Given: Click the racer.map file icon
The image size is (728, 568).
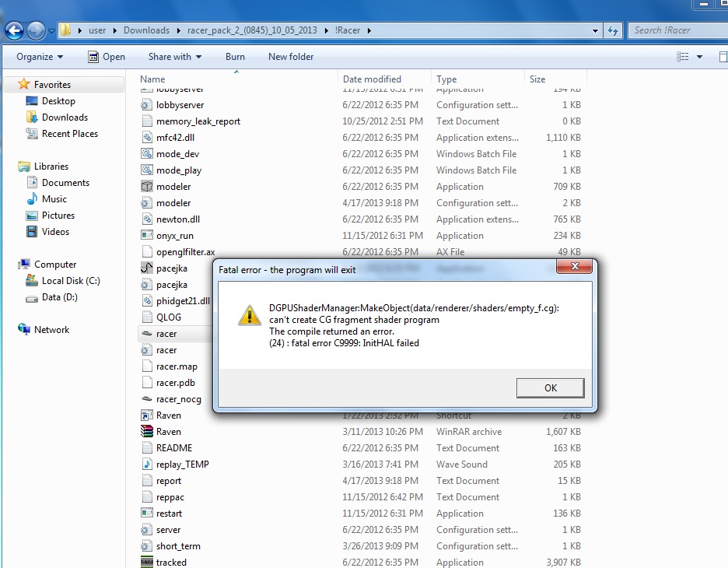Looking at the screenshot, I should (x=147, y=366).
